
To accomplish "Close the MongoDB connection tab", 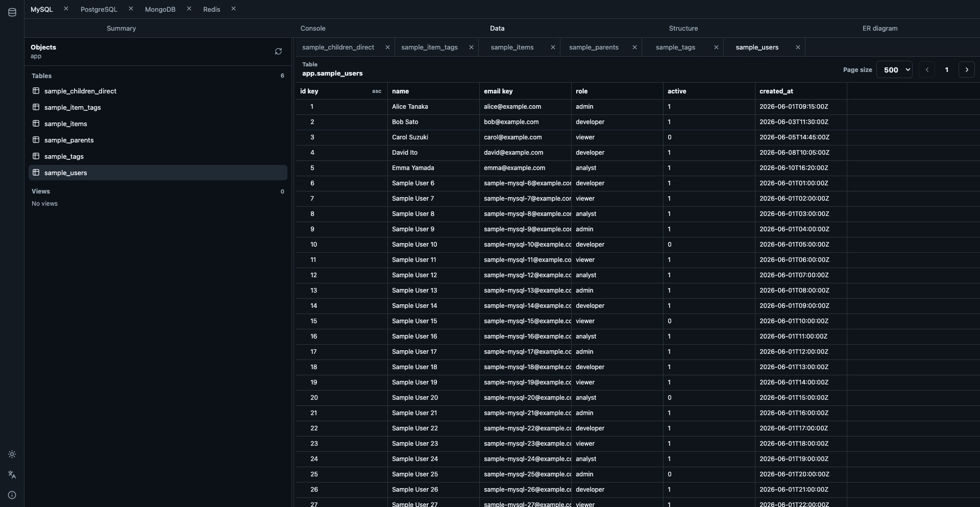I will 189,9.
